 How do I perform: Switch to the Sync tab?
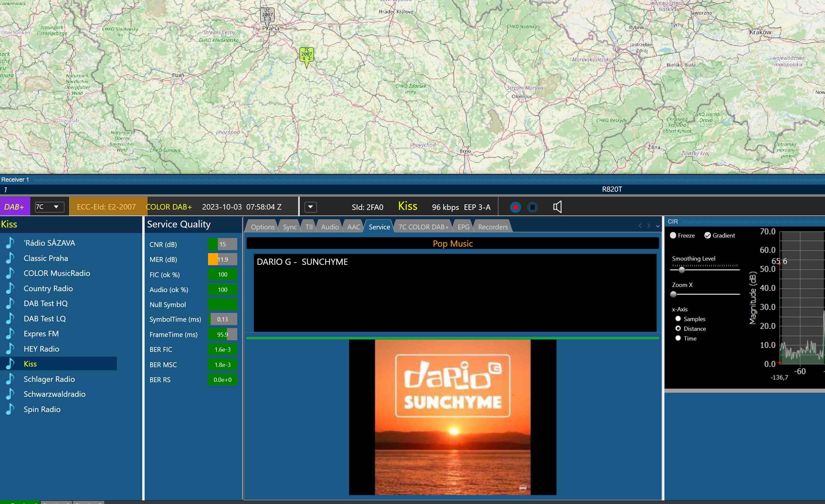click(290, 226)
